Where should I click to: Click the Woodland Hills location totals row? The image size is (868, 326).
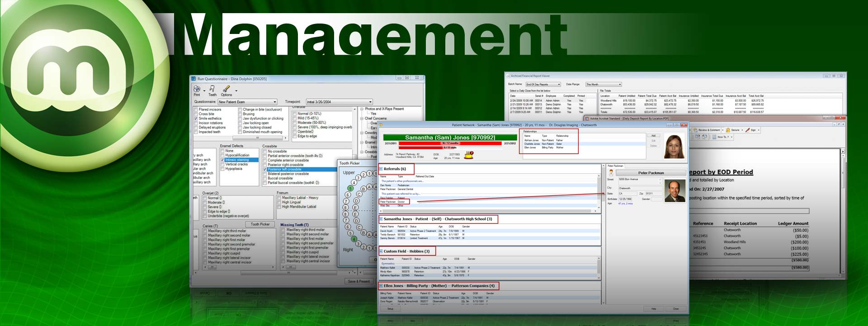click(682, 101)
